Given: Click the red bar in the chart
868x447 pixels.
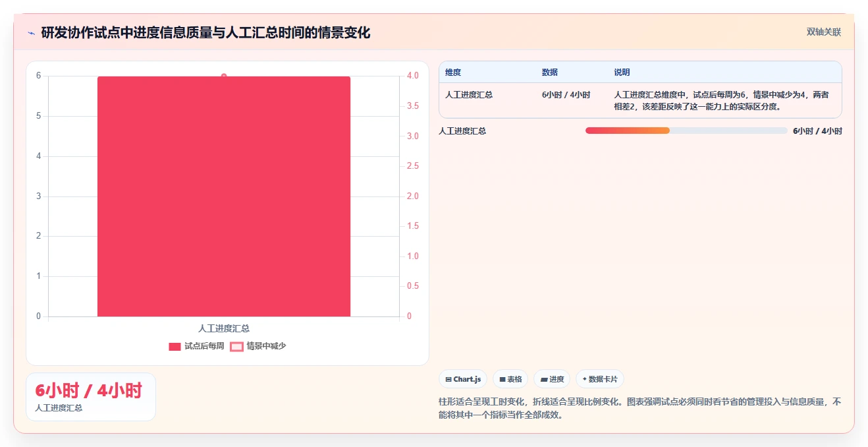Looking at the screenshot, I should (x=224, y=196).
